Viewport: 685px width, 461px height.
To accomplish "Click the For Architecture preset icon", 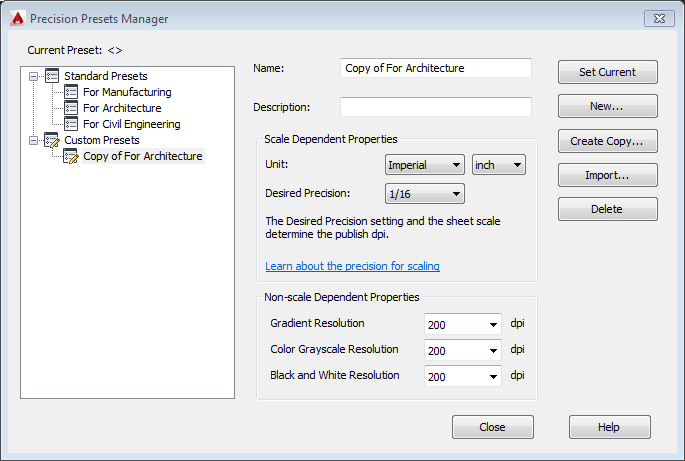I will coord(71,108).
